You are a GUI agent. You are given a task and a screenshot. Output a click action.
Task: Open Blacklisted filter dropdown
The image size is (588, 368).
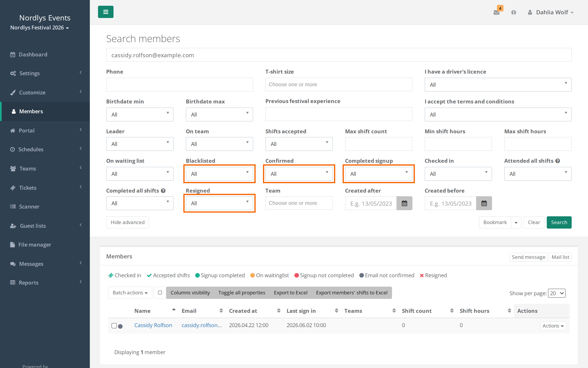[x=219, y=174]
